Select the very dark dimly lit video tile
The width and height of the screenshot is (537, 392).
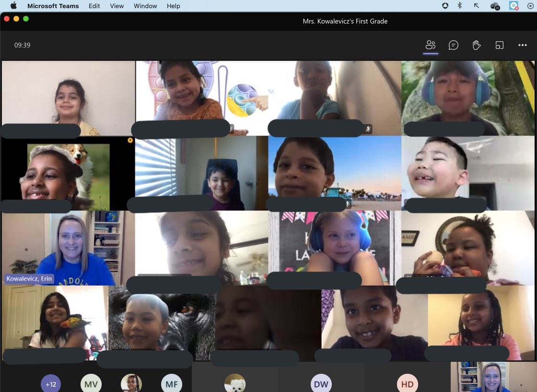pos(268,323)
